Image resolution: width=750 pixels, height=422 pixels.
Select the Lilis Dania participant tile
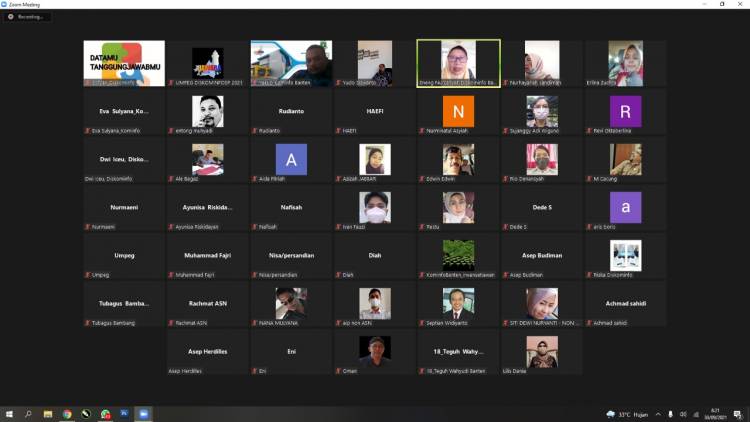click(x=542, y=352)
